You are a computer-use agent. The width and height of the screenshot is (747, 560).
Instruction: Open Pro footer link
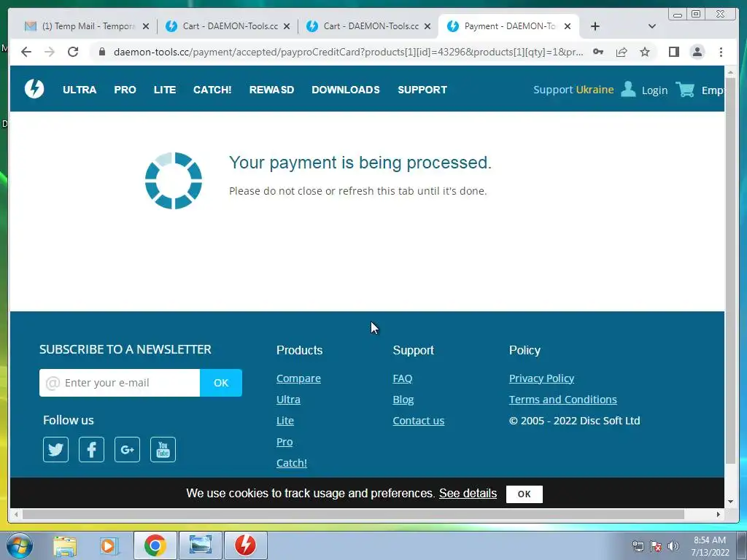tap(285, 441)
